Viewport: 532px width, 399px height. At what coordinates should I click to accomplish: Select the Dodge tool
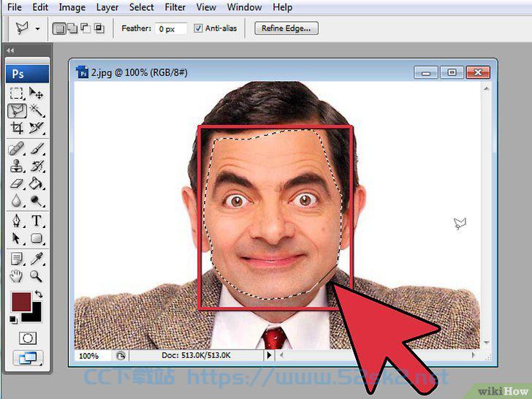coord(36,201)
